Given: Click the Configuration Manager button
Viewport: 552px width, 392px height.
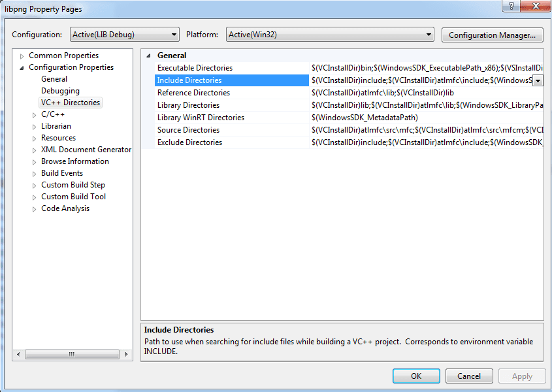Looking at the screenshot, I should 492,35.
